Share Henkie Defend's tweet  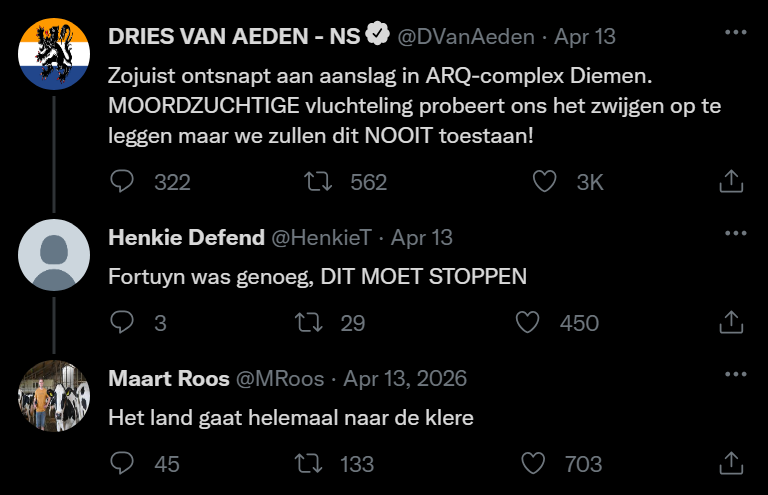coord(731,322)
